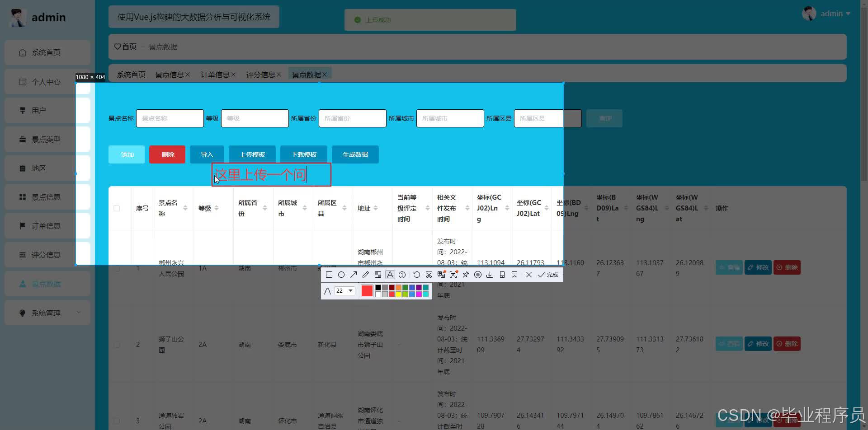Open the admin user dropdown menu
The width and height of the screenshot is (868, 430).
tap(835, 14)
